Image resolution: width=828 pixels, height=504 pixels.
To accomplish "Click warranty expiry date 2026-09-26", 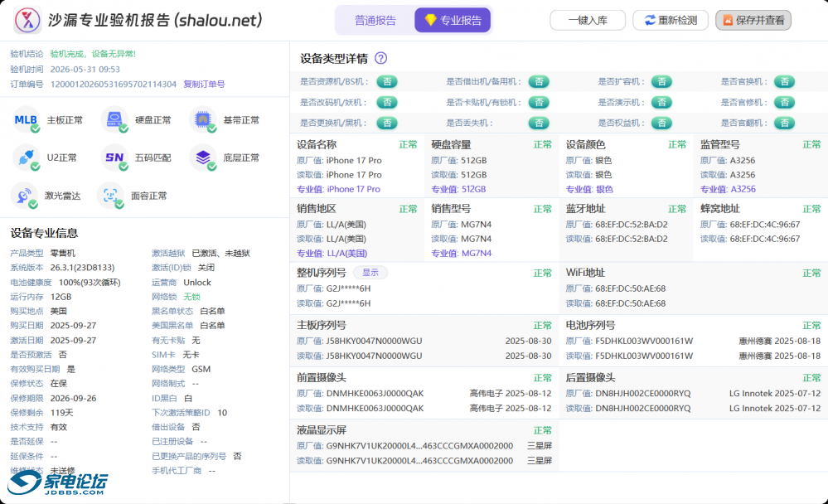I will click(x=74, y=399).
